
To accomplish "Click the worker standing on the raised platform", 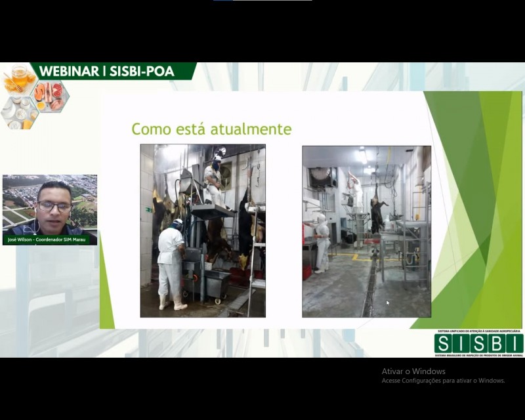I will pos(215,182).
